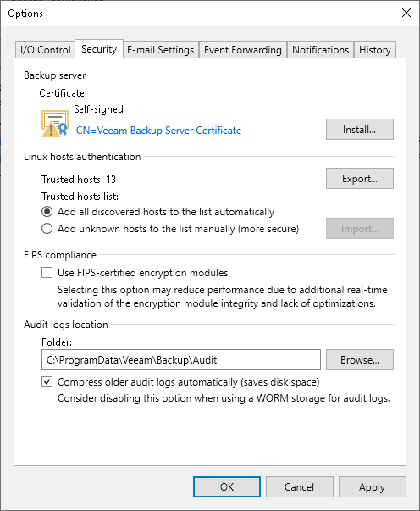Close the Options window

[x=406, y=13]
